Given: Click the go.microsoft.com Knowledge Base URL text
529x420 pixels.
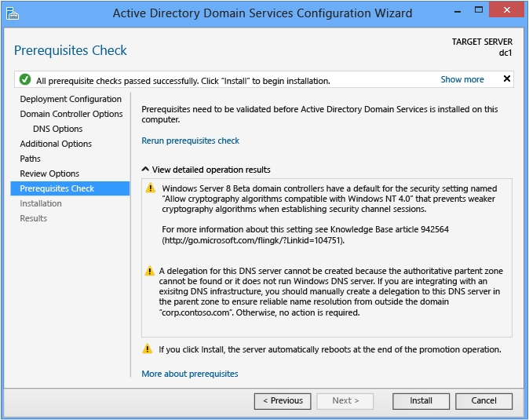Looking at the screenshot, I should click(x=253, y=240).
